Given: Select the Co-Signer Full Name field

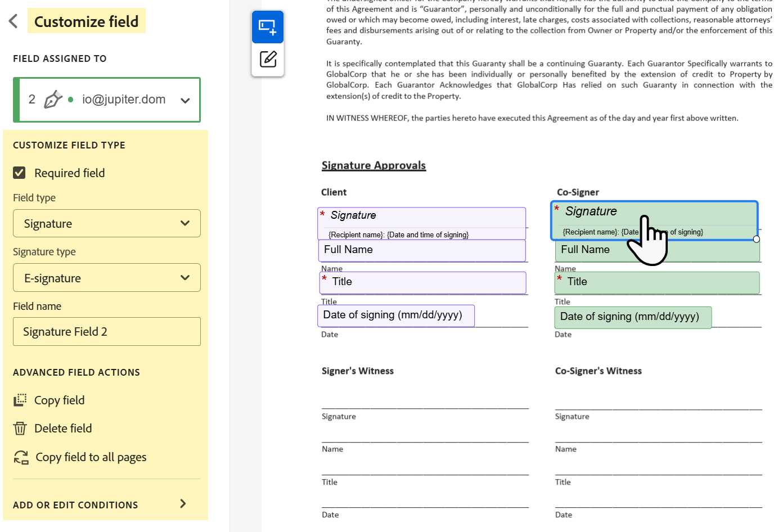Looking at the screenshot, I should (657, 251).
